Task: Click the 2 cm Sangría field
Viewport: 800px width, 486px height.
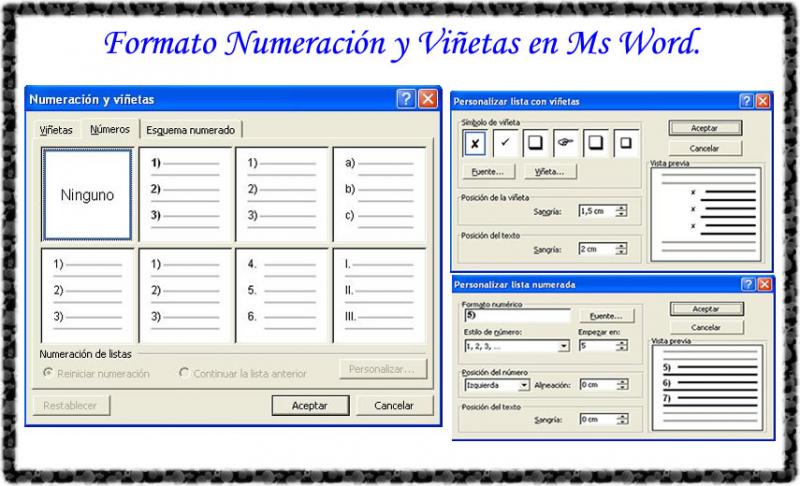Action: click(x=597, y=249)
